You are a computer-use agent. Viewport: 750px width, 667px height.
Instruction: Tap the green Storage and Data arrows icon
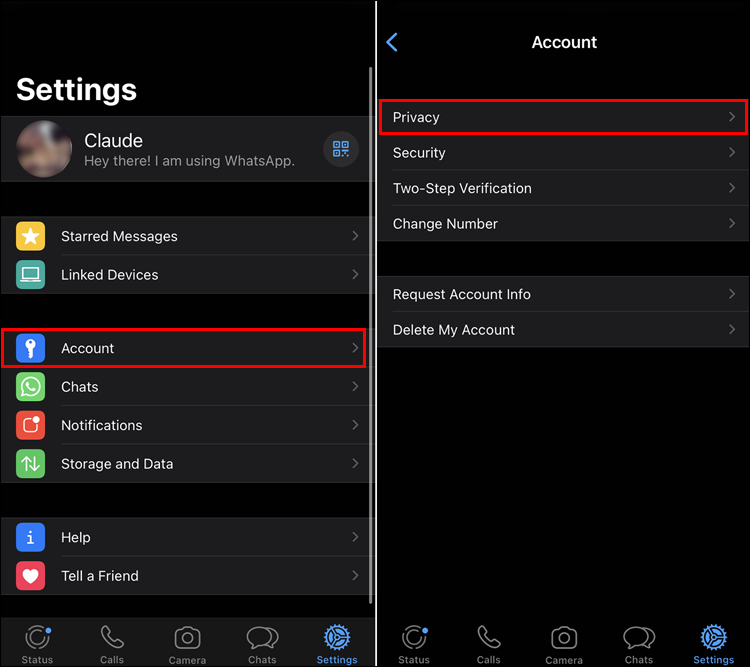[30, 464]
